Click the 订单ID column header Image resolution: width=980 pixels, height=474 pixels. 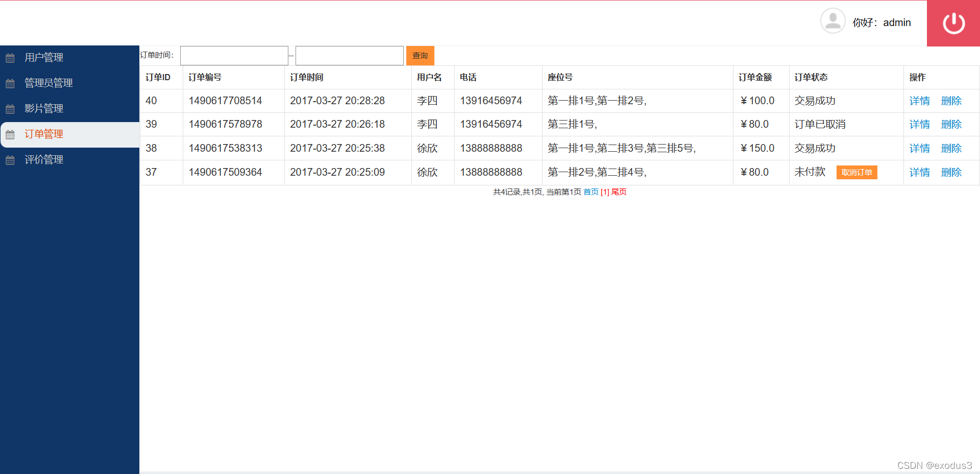click(158, 78)
